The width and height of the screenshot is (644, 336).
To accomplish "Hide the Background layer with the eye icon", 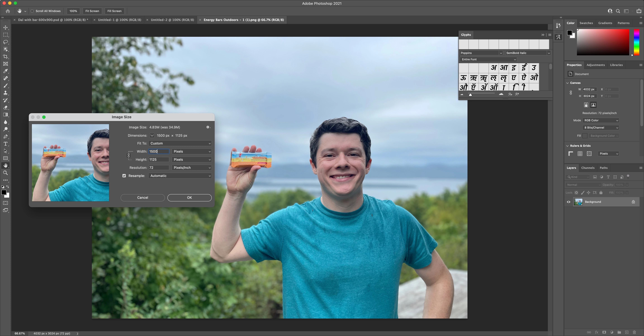I will 569,202.
